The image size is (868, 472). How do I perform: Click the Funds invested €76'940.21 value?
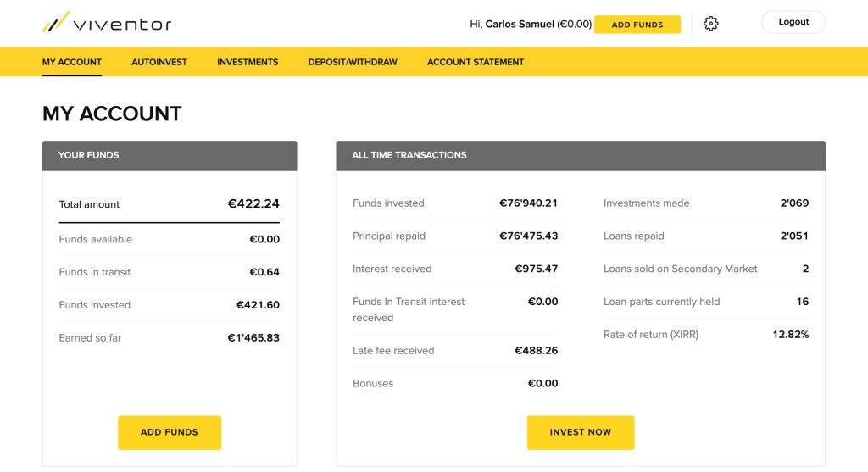(528, 203)
